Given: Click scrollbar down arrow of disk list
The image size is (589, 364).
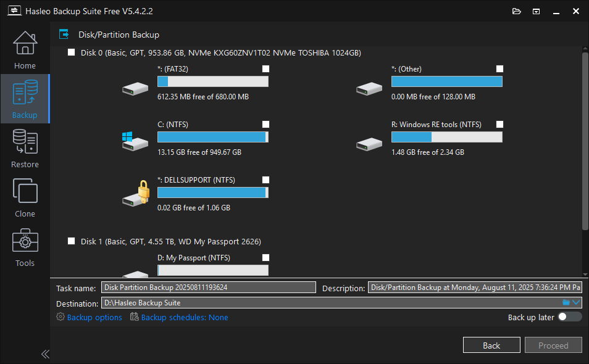Looking at the screenshot, I should [585, 275].
